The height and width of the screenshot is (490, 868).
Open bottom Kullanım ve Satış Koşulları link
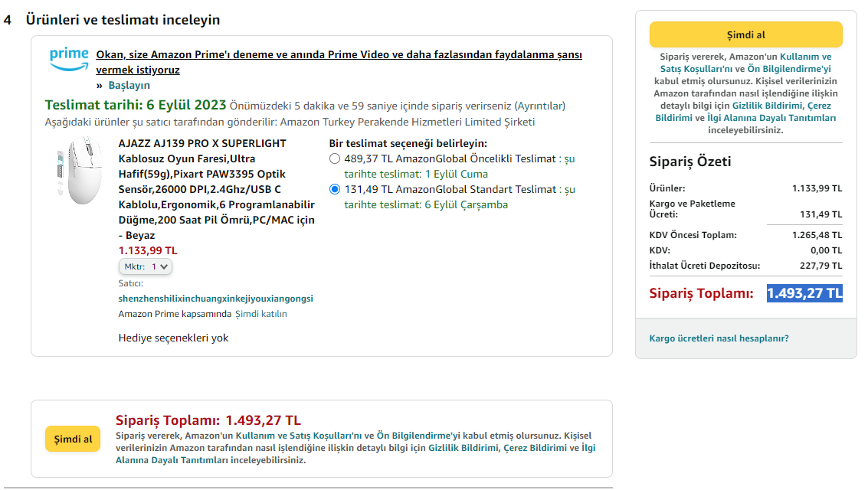299,436
